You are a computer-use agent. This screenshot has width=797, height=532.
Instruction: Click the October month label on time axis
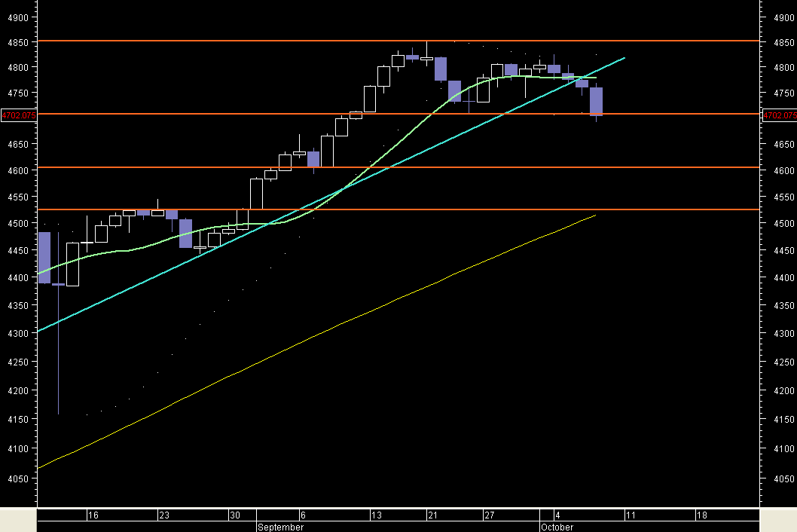click(x=557, y=527)
